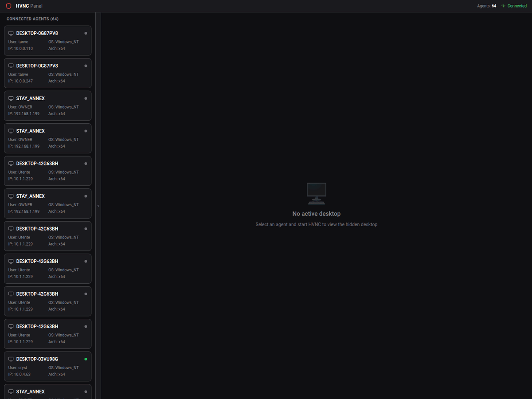Click the monitor icon beside DESKTOP-03VU98G
The height and width of the screenshot is (399, 532).
[x=11, y=359]
